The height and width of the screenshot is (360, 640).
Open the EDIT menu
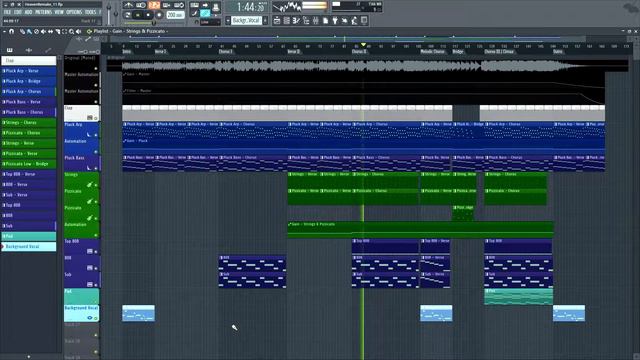pyautogui.click(x=18, y=12)
